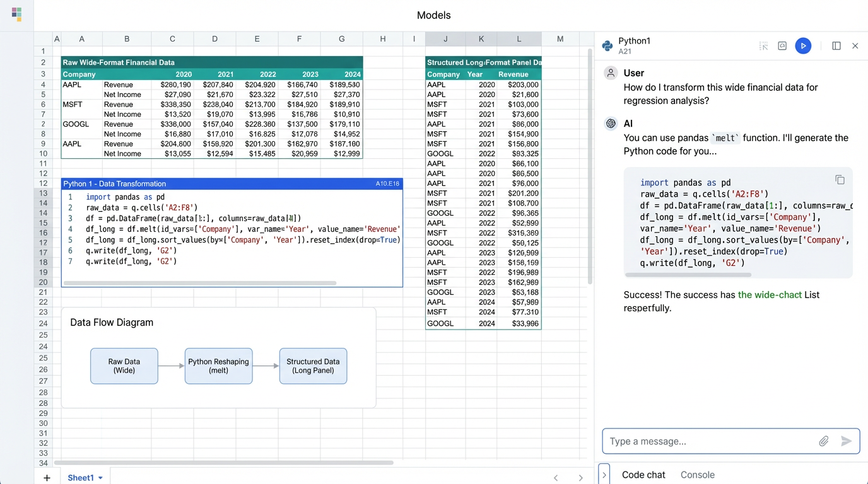Screen dimensions: 868x484
Task: Switch to the Console tab
Action: pyautogui.click(x=698, y=475)
